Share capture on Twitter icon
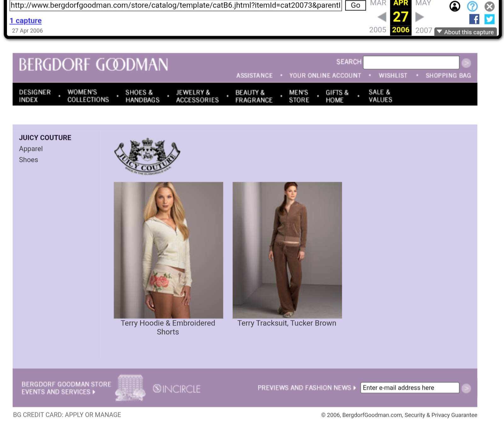The height and width of the screenshot is (425, 504). tap(489, 19)
